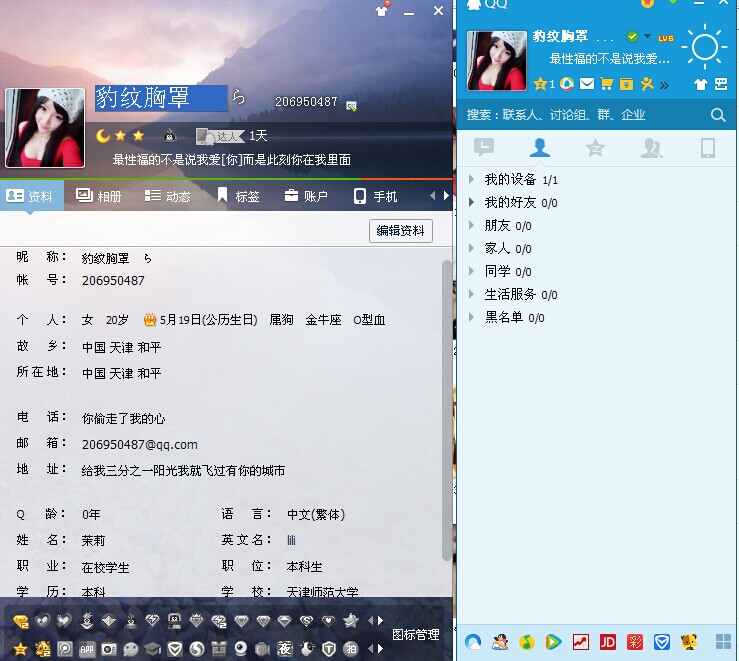739x661 pixels.
Task: Open the phone tab in QQ panel
Action: click(x=707, y=148)
